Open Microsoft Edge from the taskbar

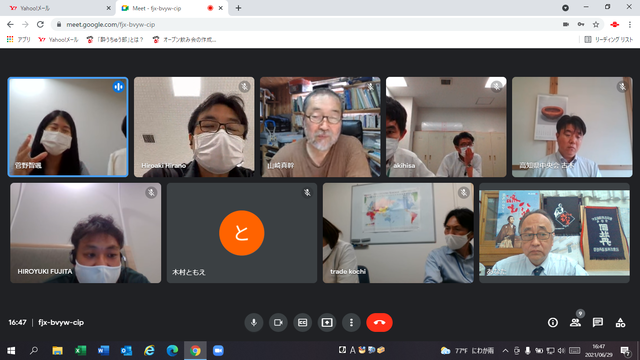point(172,351)
